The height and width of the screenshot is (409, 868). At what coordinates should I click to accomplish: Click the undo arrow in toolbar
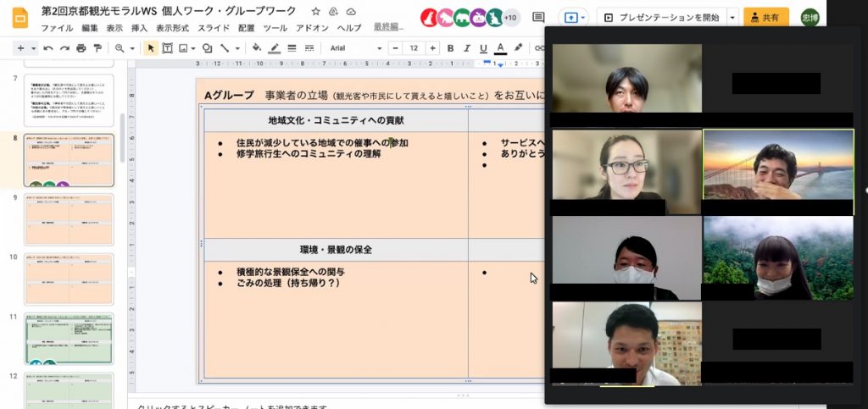pos(48,48)
